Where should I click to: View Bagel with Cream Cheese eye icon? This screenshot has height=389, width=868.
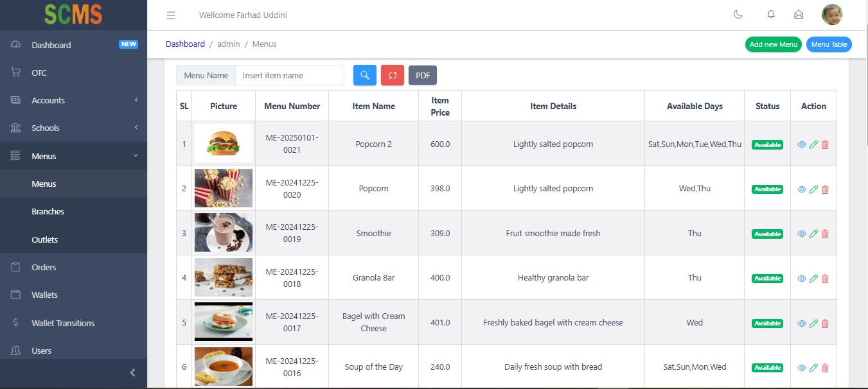pos(802,324)
